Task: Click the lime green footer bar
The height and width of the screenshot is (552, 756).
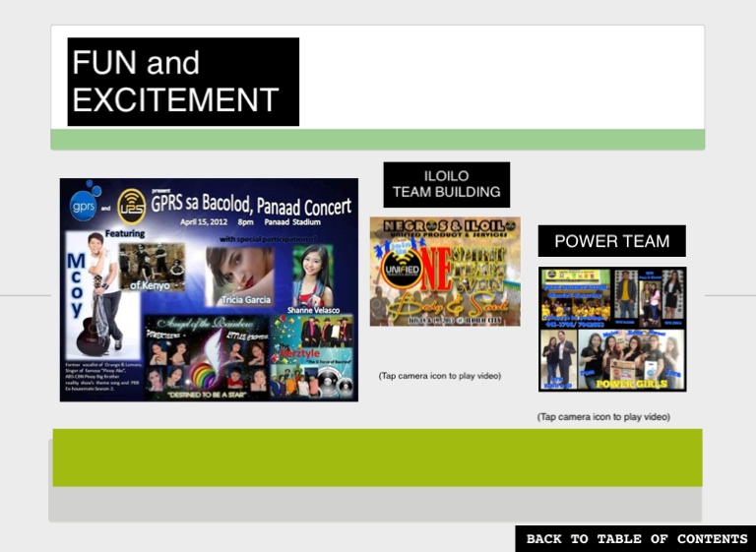Action: [377, 458]
